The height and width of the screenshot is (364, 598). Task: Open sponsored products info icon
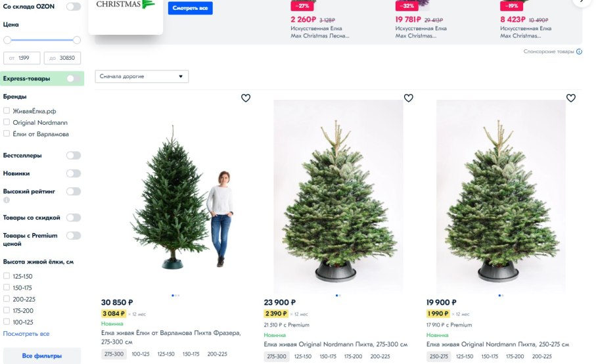point(579,51)
